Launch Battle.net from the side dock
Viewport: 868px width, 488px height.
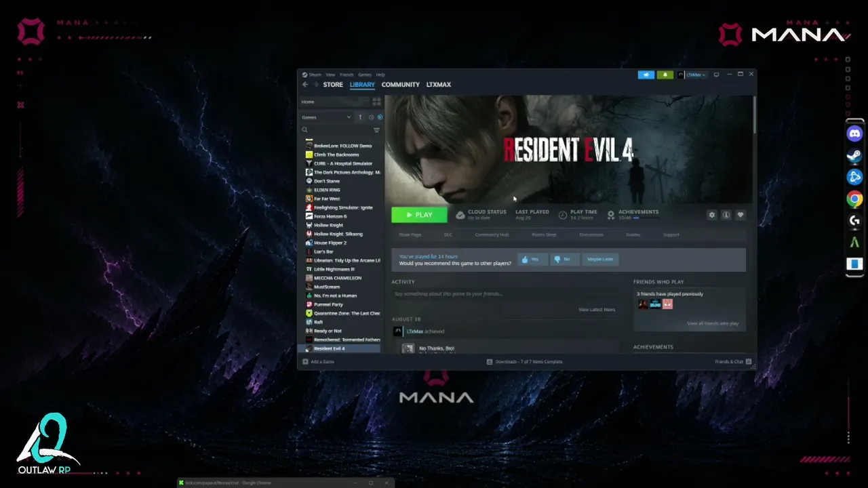point(854,177)
